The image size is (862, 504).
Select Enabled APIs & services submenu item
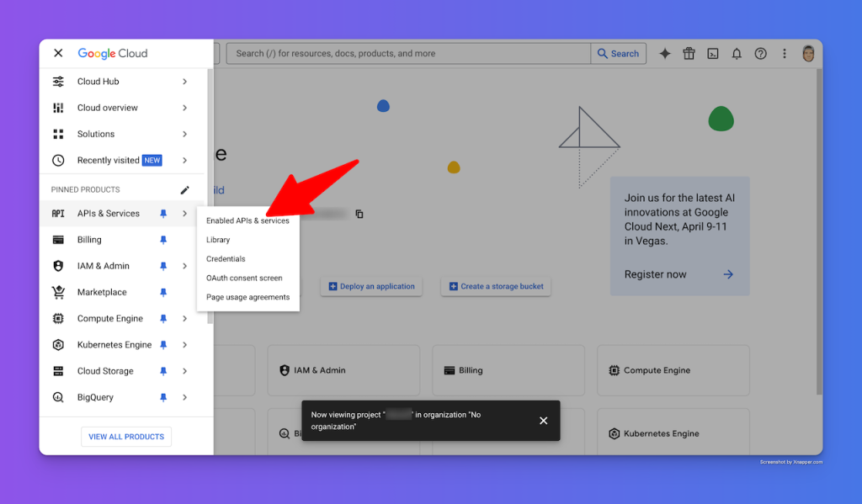click(248, 220)
